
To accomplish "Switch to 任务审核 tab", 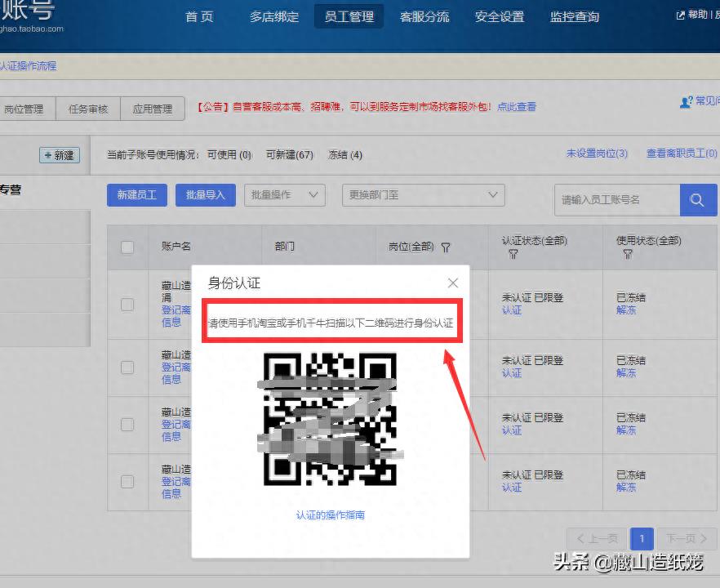I will click(x=87, y=109).
